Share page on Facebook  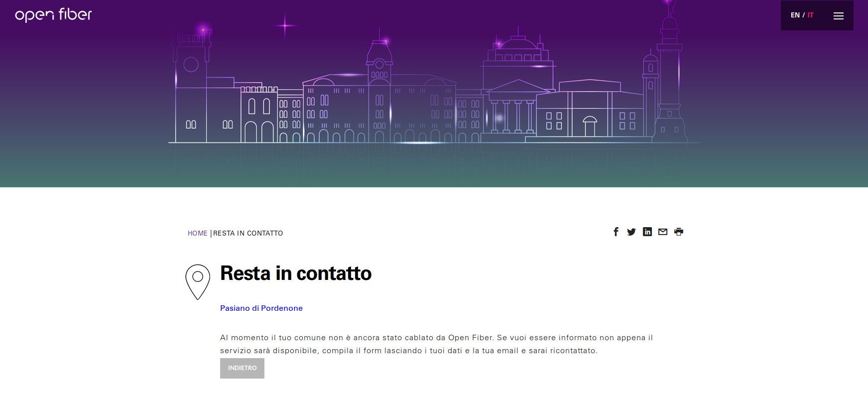tap(616, 232)
